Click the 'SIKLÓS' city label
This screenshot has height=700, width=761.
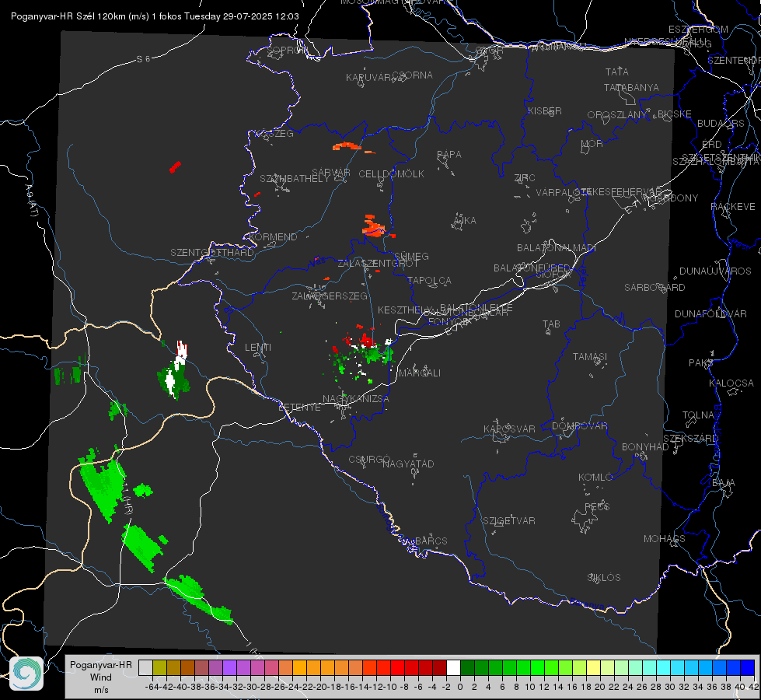click(x=604, y=578)
